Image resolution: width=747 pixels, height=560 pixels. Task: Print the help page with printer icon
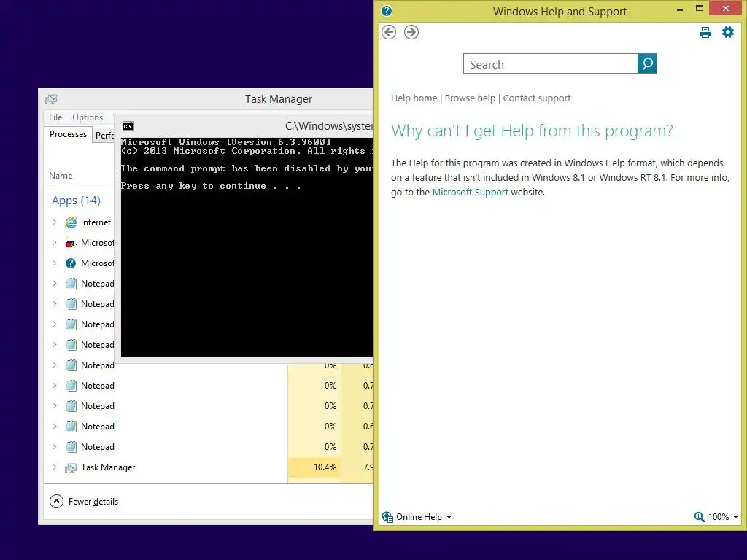[705, 32]
